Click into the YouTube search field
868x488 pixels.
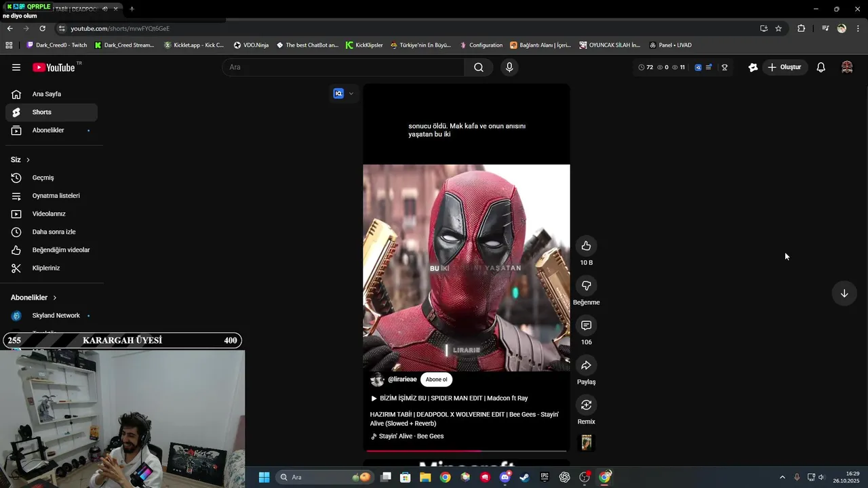pyautogui.click(x=343, y=67)
